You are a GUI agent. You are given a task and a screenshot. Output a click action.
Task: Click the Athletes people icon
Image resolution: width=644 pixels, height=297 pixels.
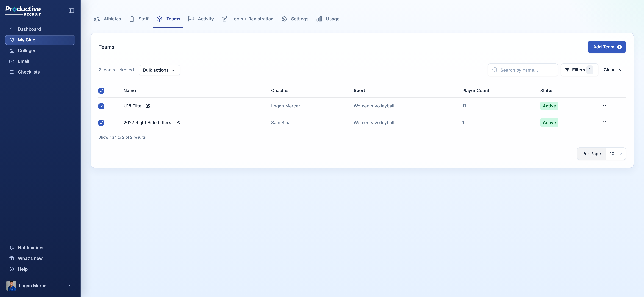click(97, 19)
